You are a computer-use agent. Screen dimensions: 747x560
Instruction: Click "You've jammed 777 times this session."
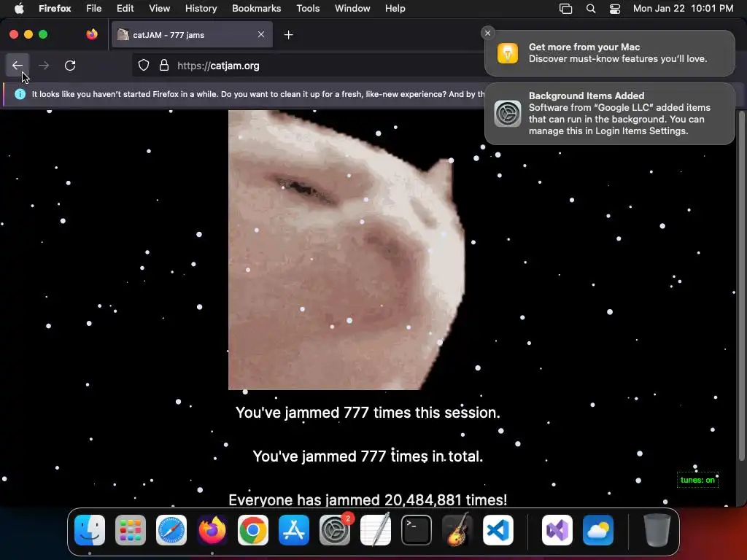tap(368, 413)
